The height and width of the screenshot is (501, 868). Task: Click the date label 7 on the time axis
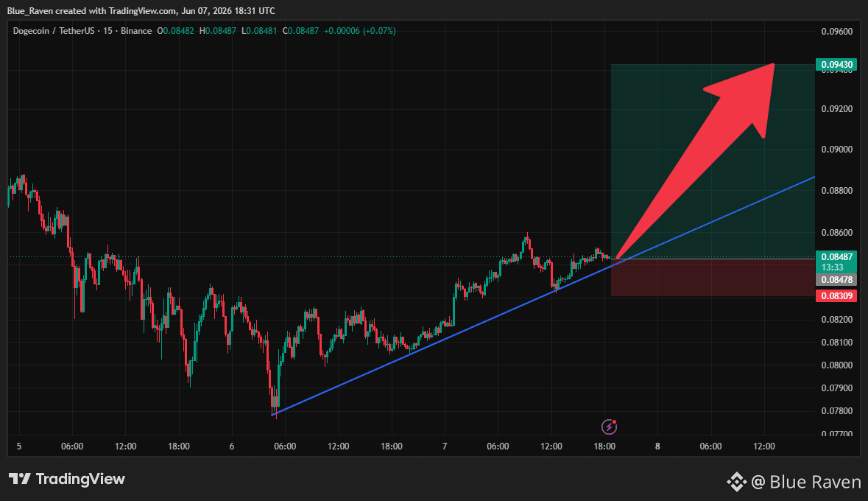click(x=445, y=446)
